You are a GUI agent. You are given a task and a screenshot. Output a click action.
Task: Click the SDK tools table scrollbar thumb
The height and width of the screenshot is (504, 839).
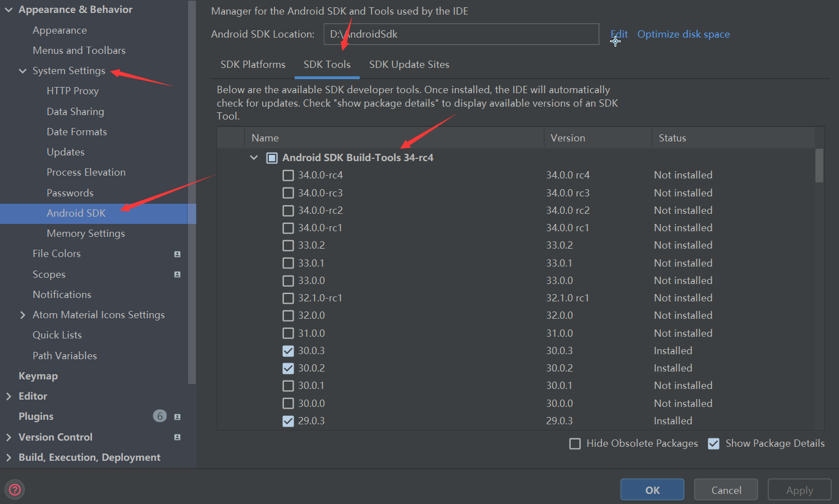point(819,166)
